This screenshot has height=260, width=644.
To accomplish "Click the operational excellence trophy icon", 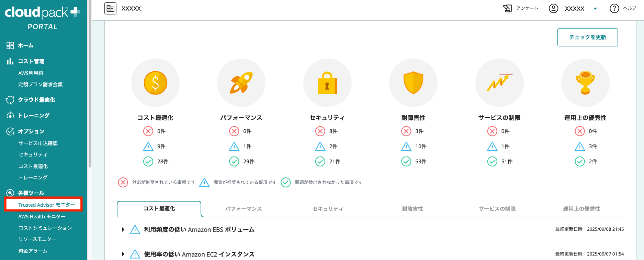I will click(x=585, y=83).
